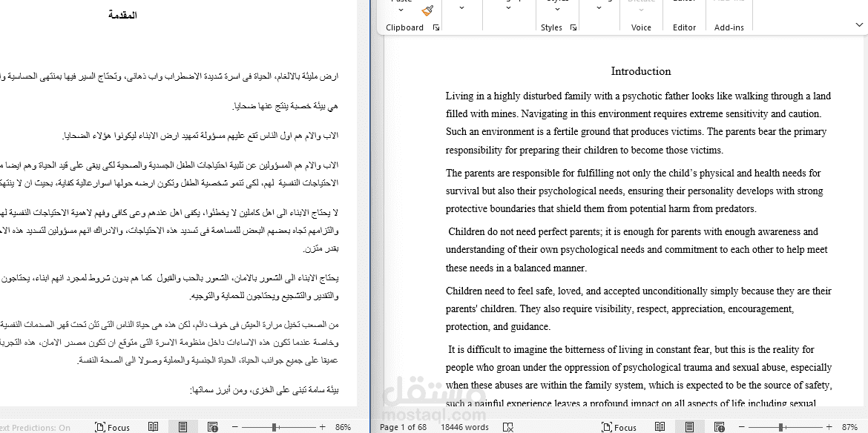Expand the collapsed Font group dropdown

pos(461,8)
